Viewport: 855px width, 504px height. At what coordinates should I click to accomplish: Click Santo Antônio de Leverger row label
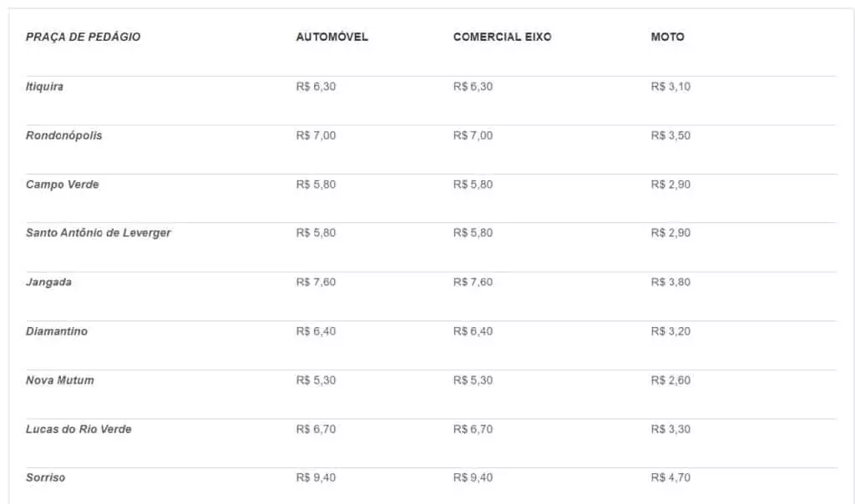coord(99,233)
